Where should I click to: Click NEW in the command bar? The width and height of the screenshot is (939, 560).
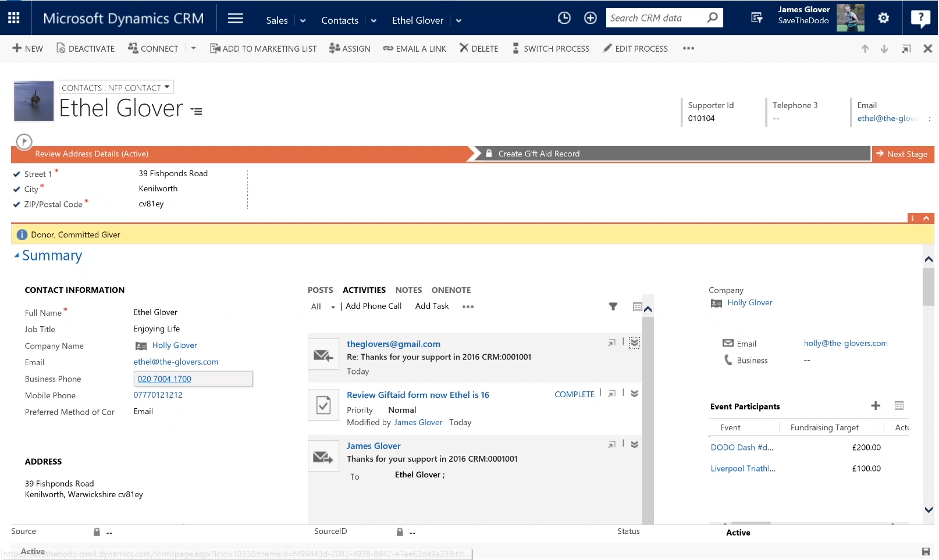27,48
